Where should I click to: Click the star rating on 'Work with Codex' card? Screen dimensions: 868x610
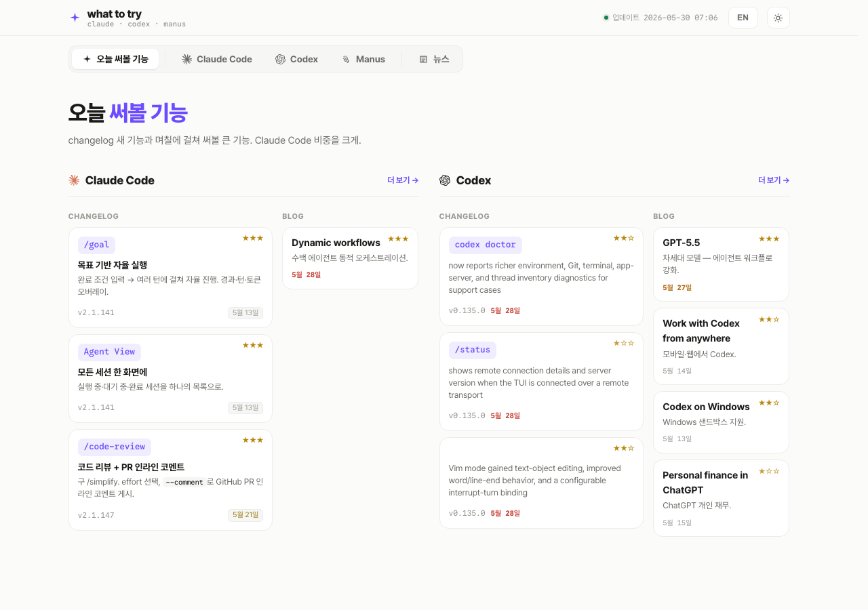click(x=769, y=319)
